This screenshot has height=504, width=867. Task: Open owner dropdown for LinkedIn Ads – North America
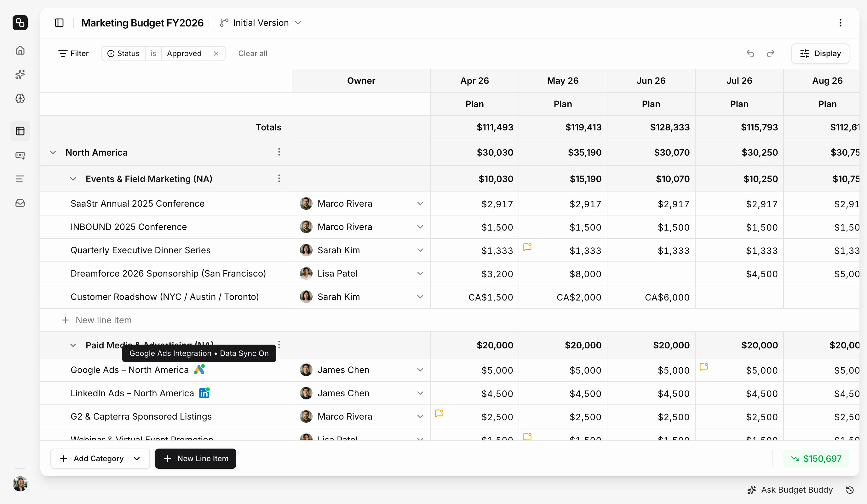420,393
